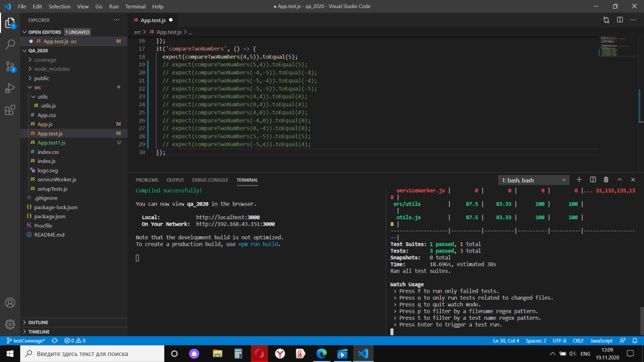This screenshot has height=362, width=644.
Task: Expand the Timeline section
Action: point(73,332)
